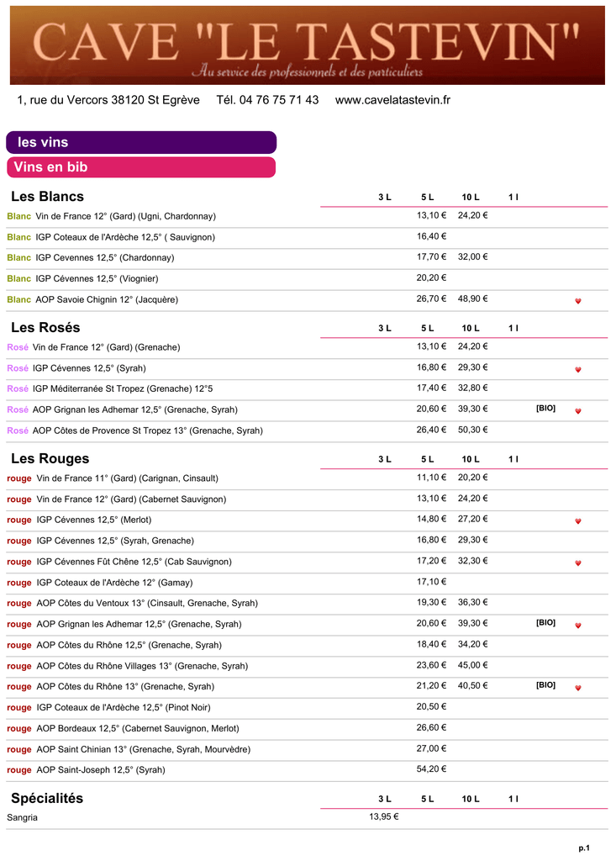Click heart icon on rouge Cévennes Fût Chêne row
Viewport: 616px width, 861px height.
tap(577, 563)
